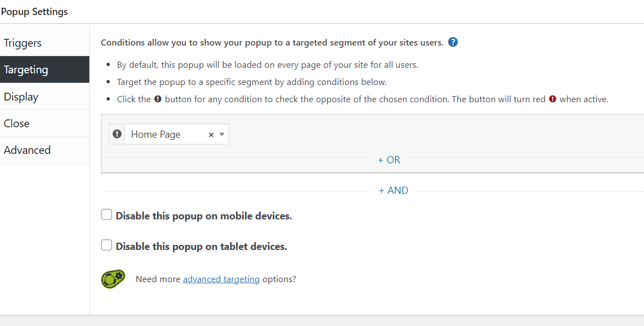
Task: Click the green Popup Maker logo icon
Action: [113, 279]
